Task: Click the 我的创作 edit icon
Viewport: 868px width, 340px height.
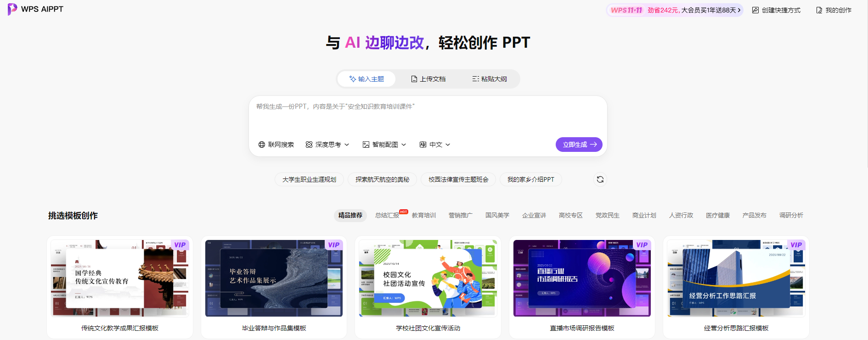Action: [x=819, y=10]
